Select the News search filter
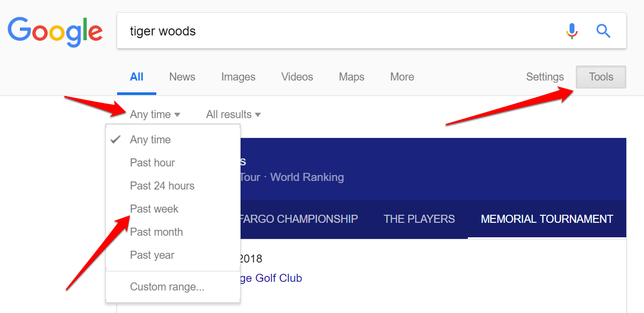The width and height of the screenshot is (644, 313). 182,77
